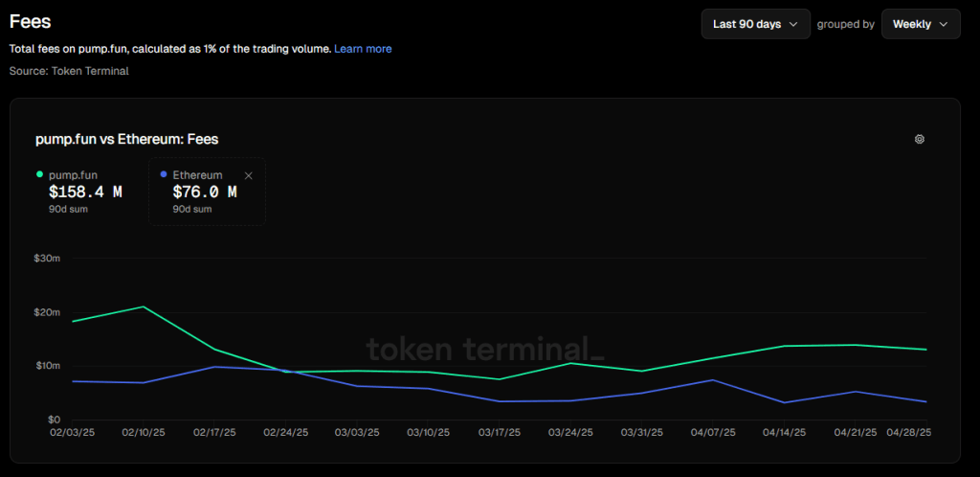Click the 02/10/25 date label
This screenshot has width=980, height=477.
[x=144, y=432]
